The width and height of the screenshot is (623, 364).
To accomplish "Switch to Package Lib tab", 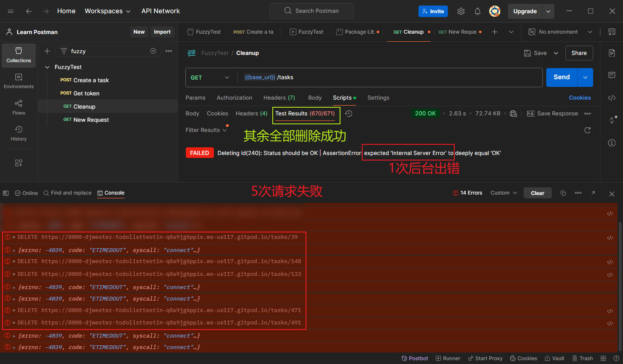I will pos(358,32).
